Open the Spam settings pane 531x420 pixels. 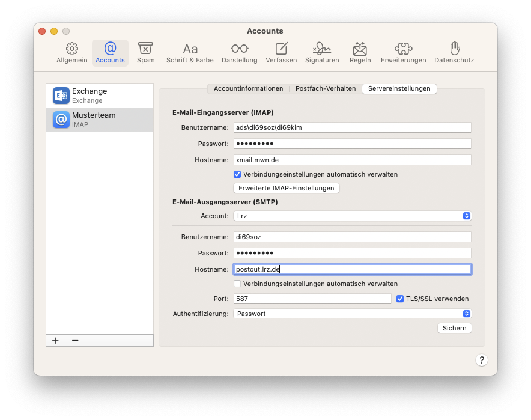click(x=145, y=53)
